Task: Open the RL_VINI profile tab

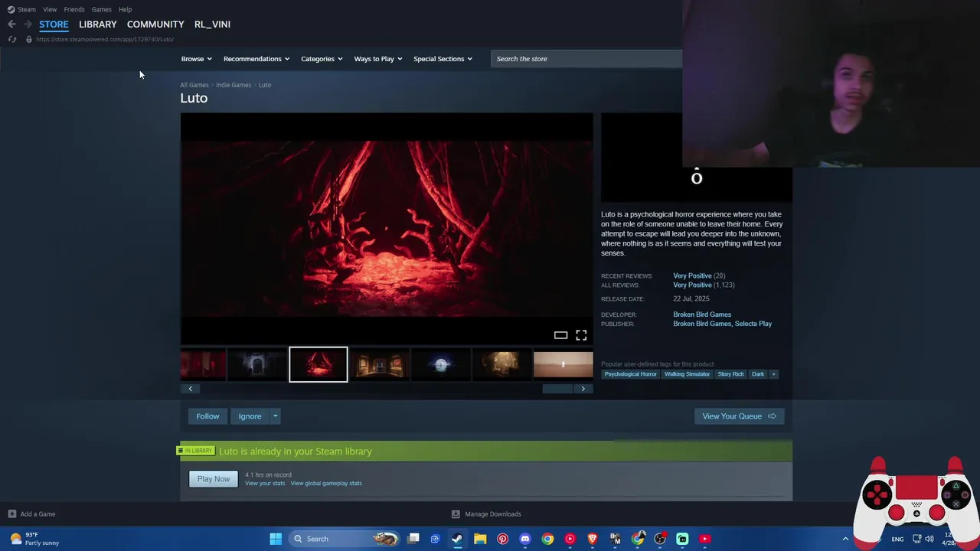Action: (212, 24)
